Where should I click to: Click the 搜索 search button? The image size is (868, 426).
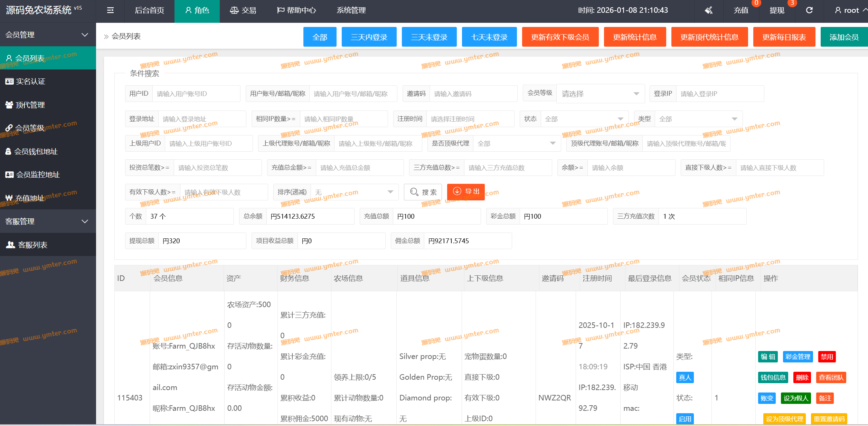point(423,192)
